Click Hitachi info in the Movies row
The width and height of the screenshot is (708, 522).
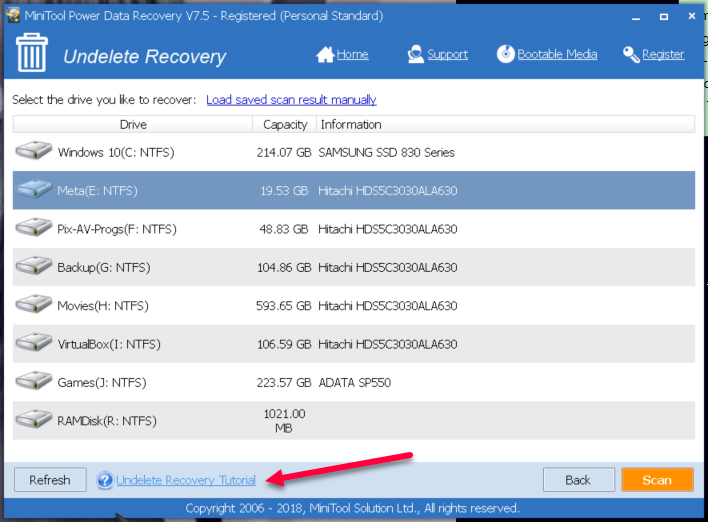click(388, 306)
